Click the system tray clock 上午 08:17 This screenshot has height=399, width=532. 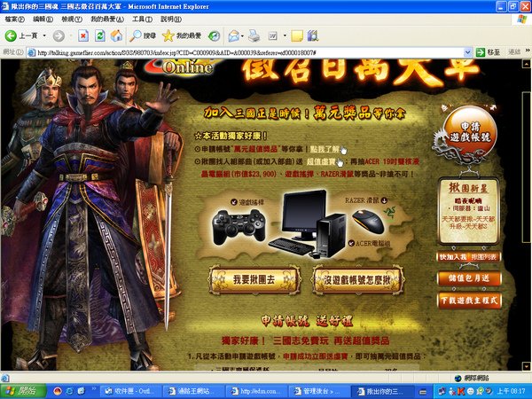point(511,391)
